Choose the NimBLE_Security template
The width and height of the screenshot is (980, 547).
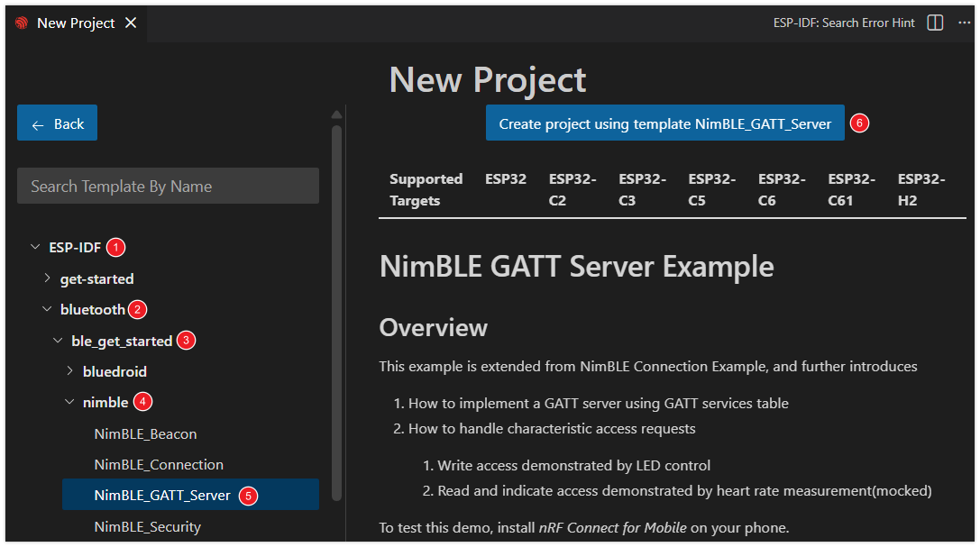147,526
